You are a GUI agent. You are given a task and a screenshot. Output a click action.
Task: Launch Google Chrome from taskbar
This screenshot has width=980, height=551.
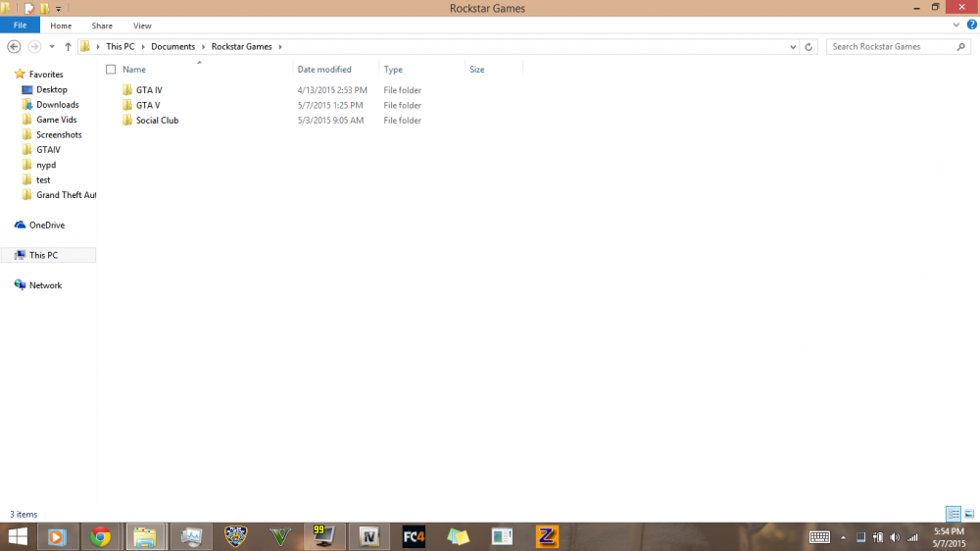[101, 536]
